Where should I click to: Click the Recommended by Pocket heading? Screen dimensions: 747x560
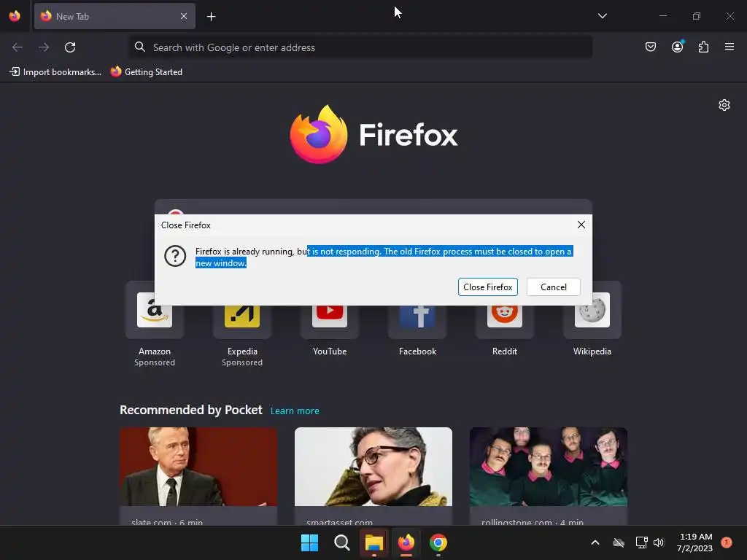[x=191, y=410]
